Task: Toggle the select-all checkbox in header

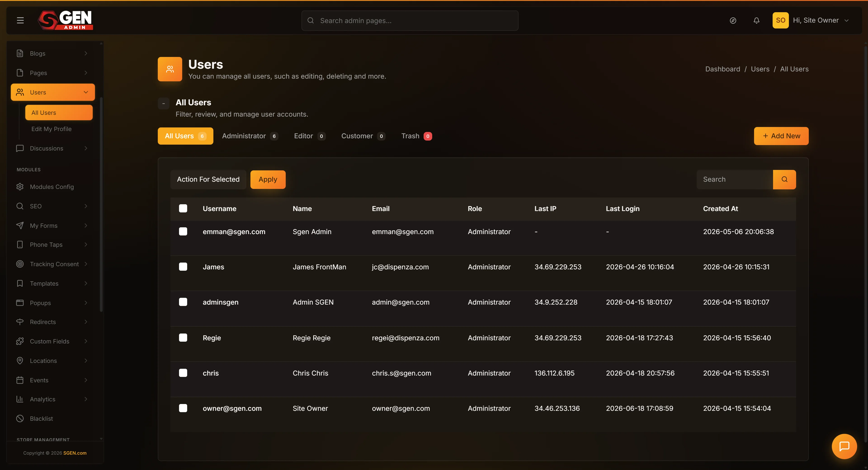Action: [183, 209]
